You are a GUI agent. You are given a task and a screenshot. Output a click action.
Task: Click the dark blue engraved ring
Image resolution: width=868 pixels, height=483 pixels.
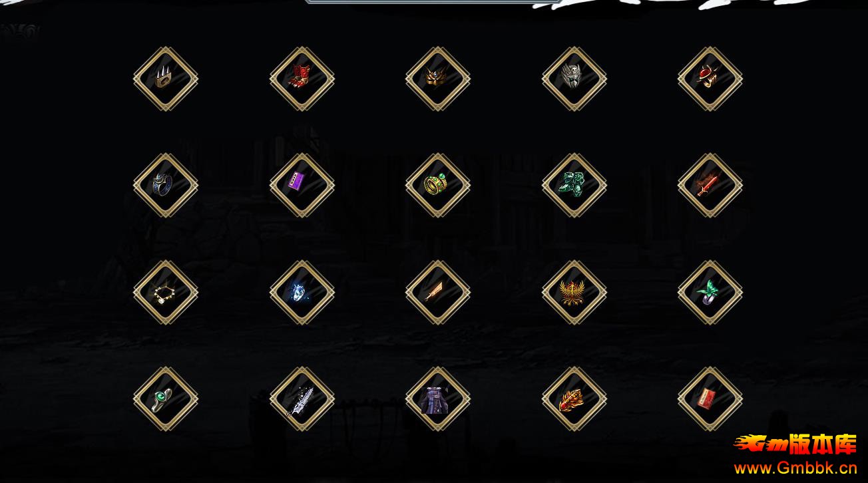coord(166,186)
